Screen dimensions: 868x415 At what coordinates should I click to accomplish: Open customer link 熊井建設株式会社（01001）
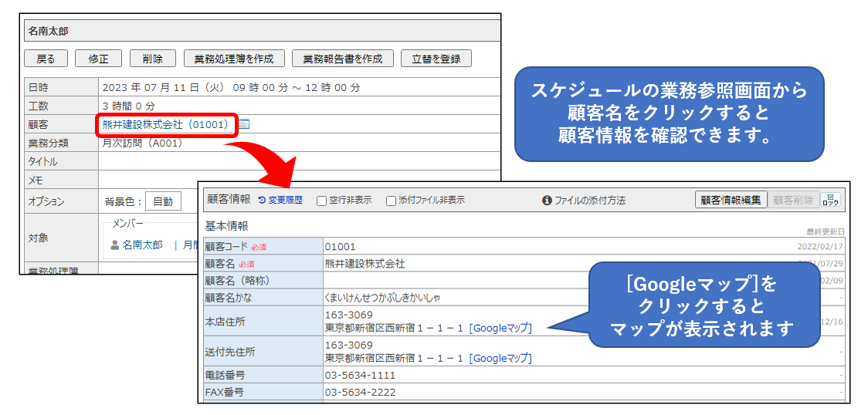pyautogui.click(x=165, y=124)
